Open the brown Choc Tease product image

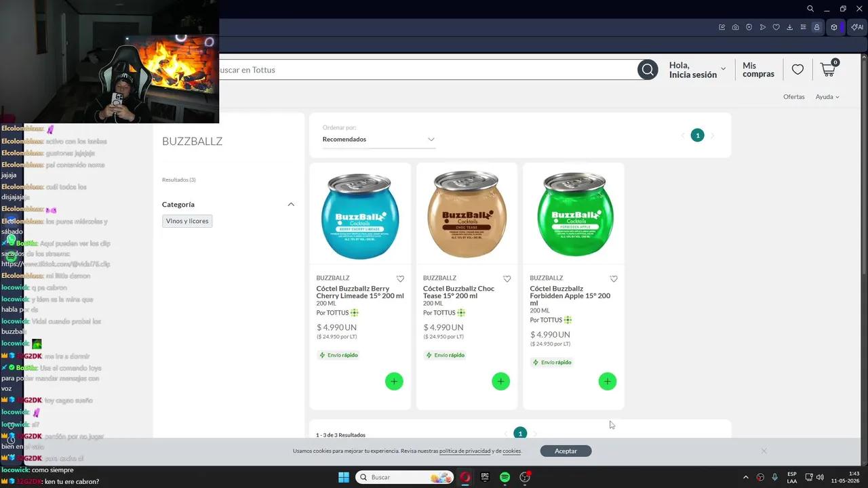coord(467,213)
